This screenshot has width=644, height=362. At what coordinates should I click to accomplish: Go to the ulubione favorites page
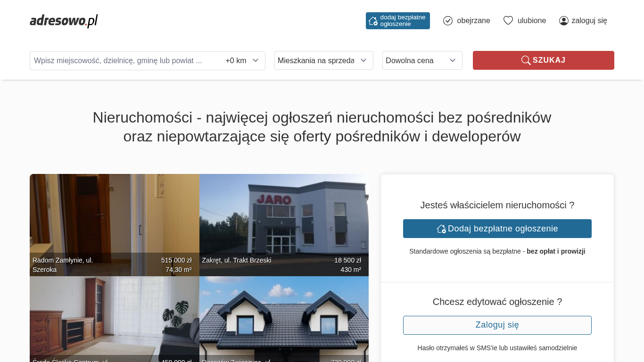525,21
